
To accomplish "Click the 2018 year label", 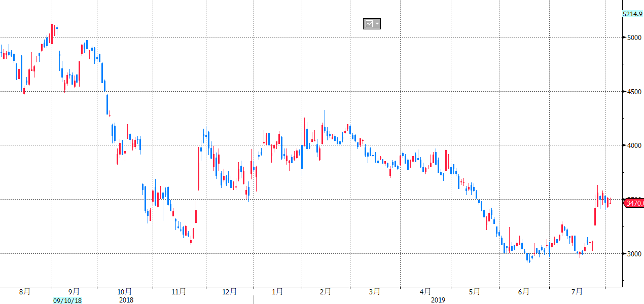I will tap(126, 300).
